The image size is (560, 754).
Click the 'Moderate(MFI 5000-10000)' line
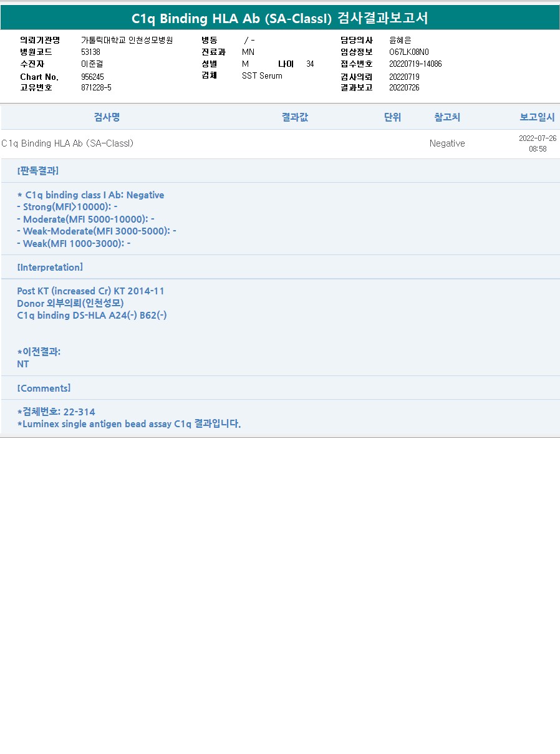85,219
